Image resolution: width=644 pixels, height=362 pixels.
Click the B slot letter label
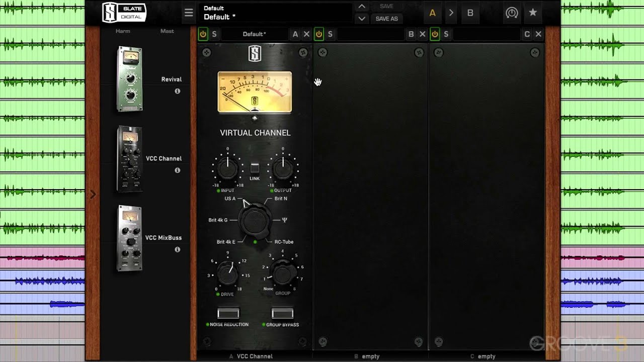(411, 34)
